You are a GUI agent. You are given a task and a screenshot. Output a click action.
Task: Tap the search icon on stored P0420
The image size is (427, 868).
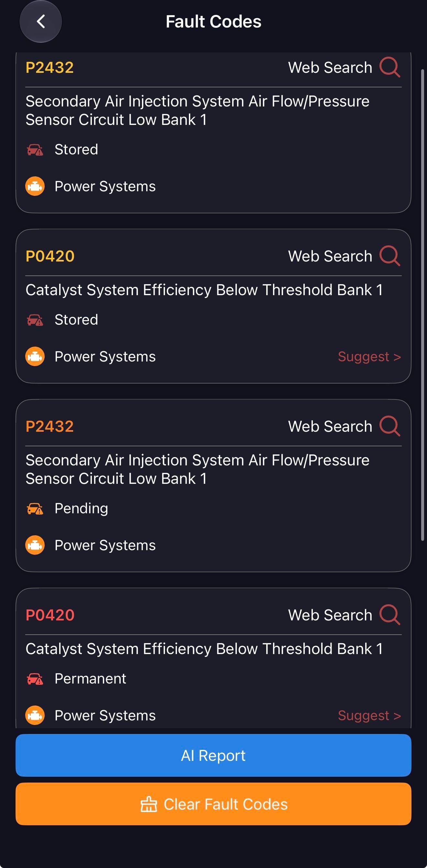[x=389, y=256]
